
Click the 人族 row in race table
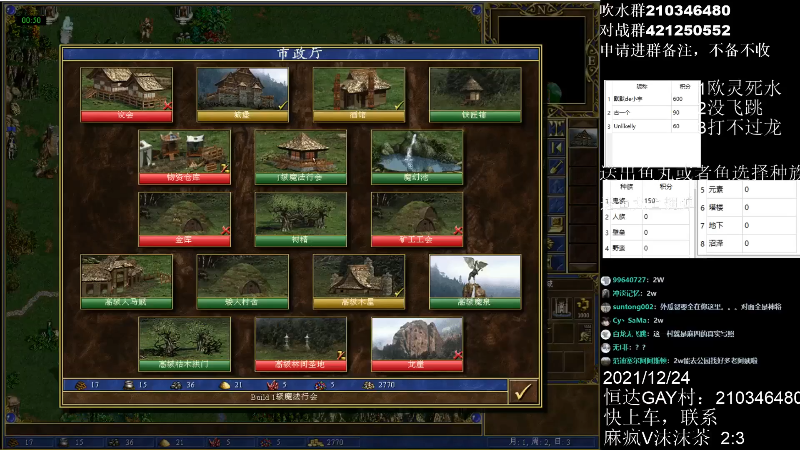point(647,217)
